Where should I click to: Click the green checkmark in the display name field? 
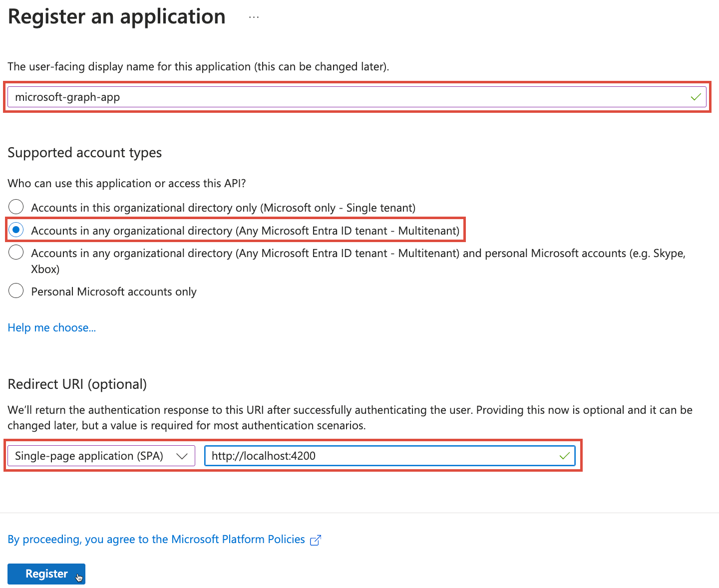696,97
